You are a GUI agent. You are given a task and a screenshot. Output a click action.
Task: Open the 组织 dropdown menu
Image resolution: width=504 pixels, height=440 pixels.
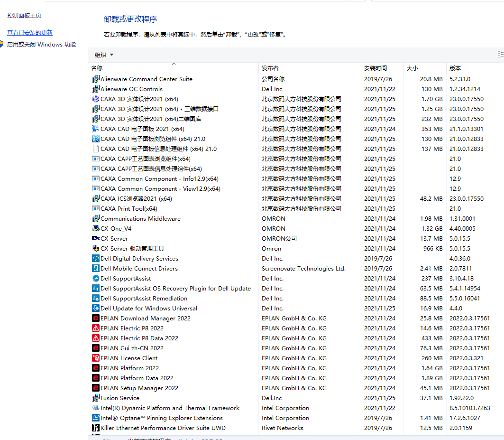tap(104, 55)
